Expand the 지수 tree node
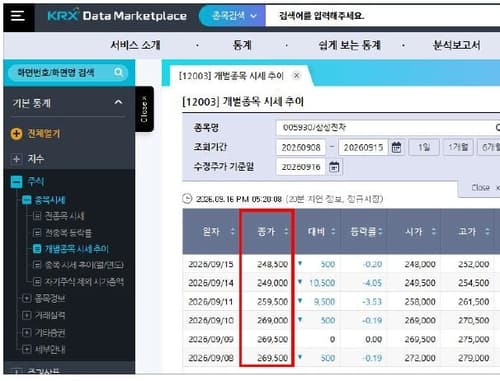The height and width of the screenshot is (381, 500). tap(16, 159)
